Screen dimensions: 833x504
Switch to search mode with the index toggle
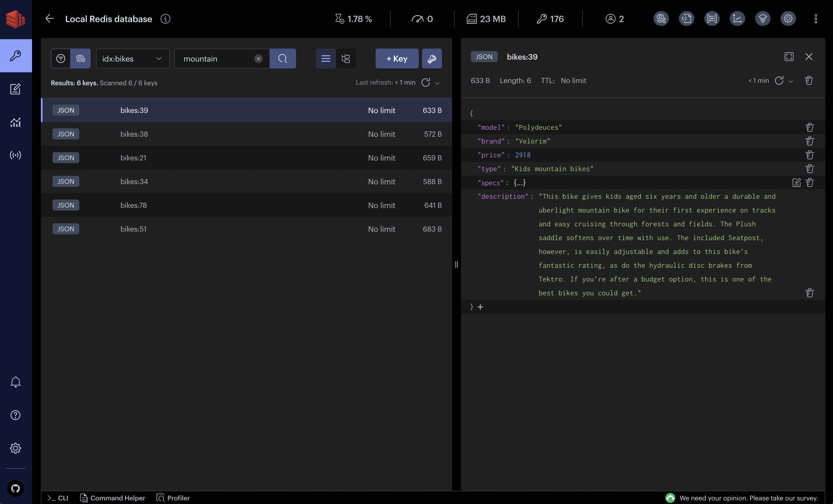[80, 59]
